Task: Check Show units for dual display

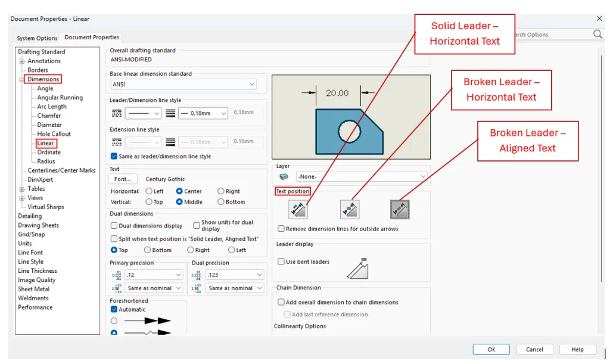Action: tap(197, 226)
